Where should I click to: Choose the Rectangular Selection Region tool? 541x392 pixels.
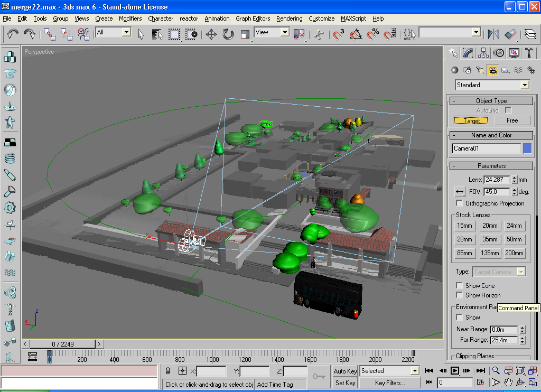tap(174, 34)
